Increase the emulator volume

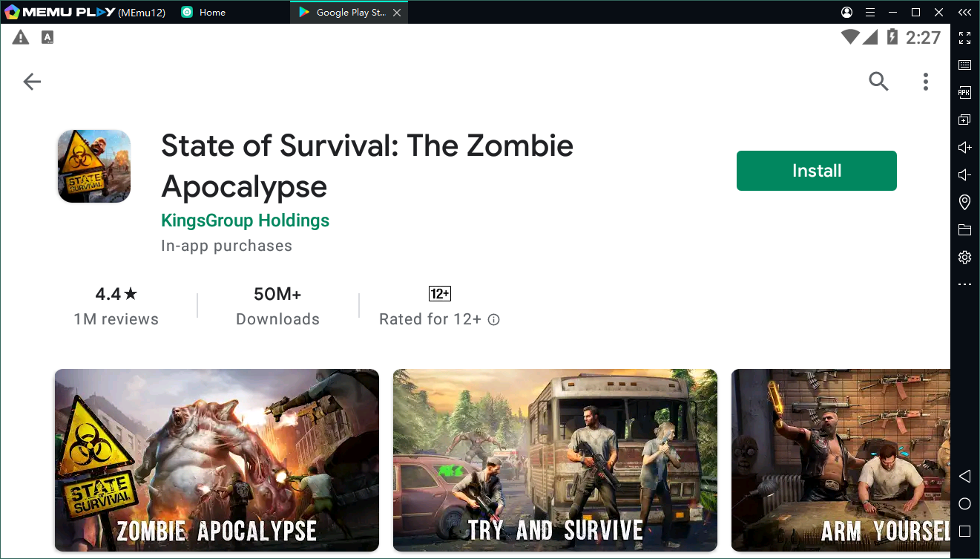point(964,148)
